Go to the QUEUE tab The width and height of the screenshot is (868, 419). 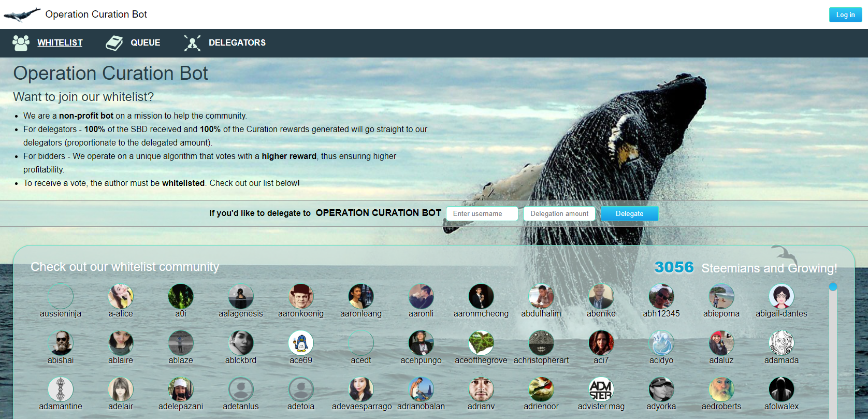tap(146, 42)
